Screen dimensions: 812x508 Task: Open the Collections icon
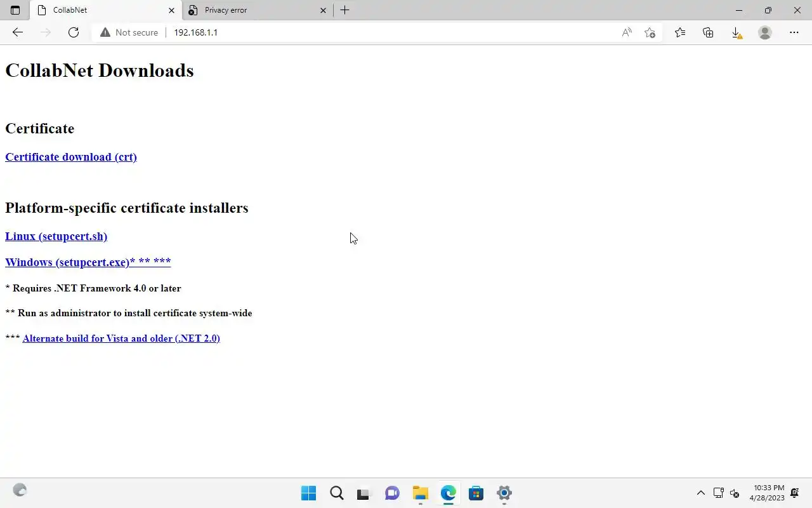(x=708, y=32)
